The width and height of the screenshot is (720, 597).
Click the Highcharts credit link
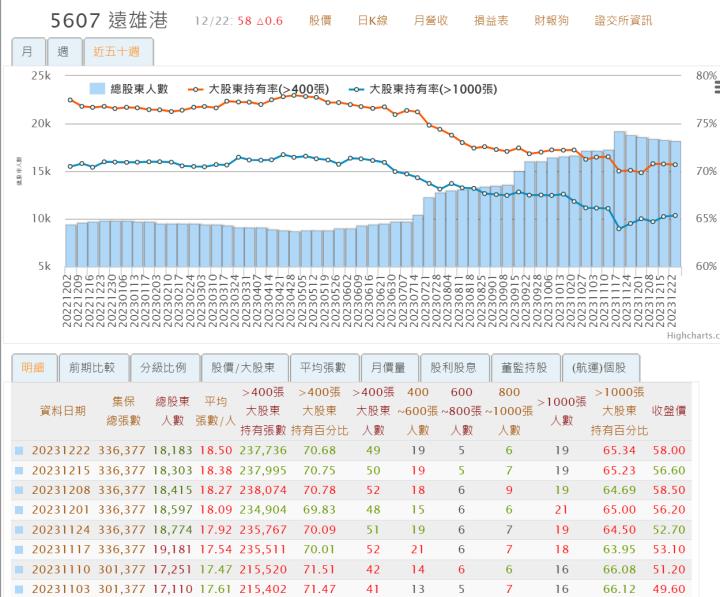693,336
